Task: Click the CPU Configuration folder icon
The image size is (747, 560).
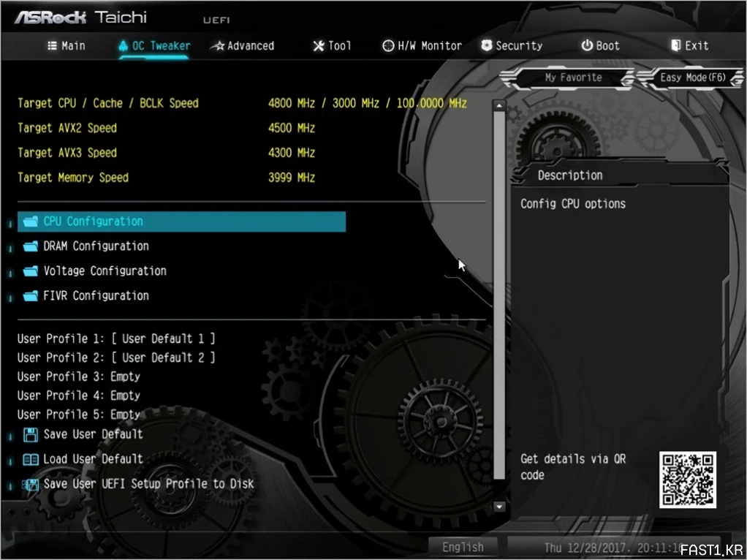Action: [30, 222]
